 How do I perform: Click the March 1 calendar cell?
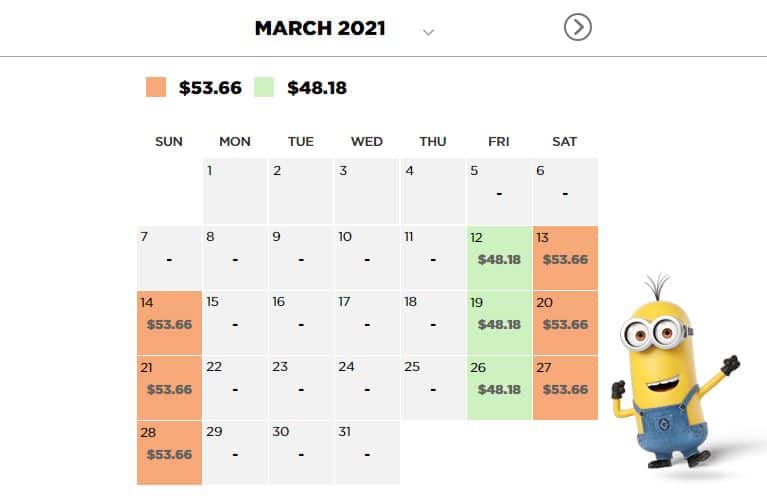(235, 191)
